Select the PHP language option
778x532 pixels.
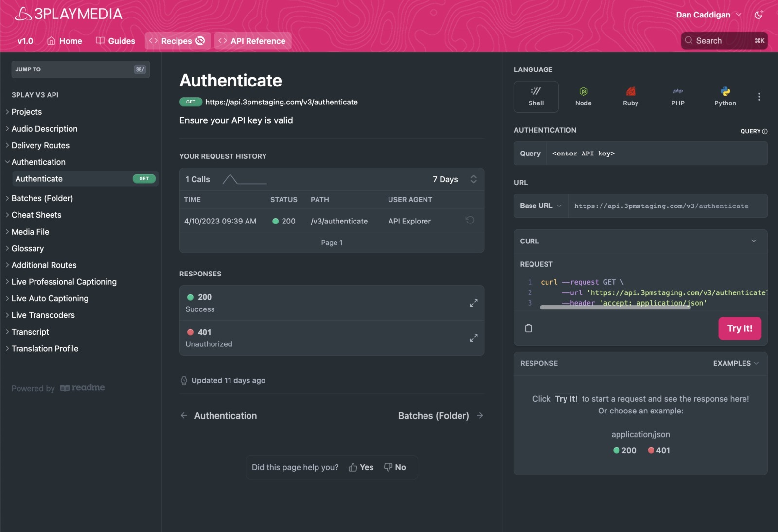[677, 96]
